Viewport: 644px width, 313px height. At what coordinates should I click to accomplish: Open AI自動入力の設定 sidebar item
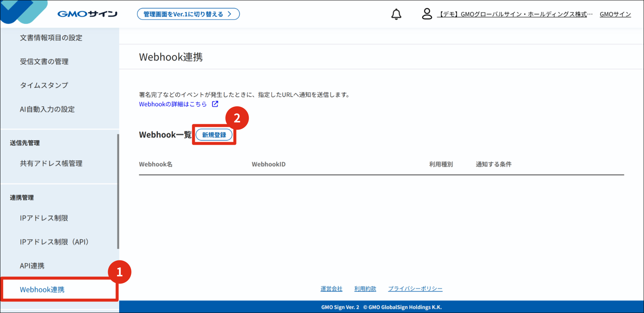47,109
